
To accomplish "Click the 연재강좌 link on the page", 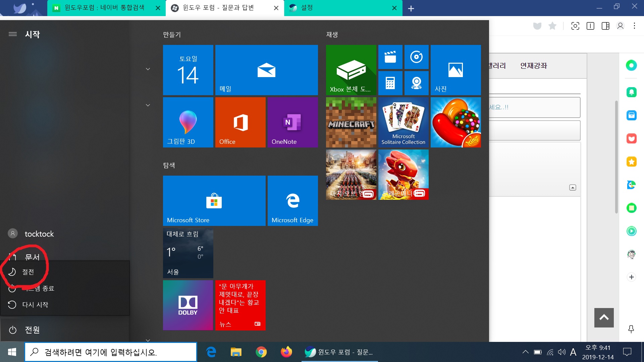I will [x=533, y=66].
